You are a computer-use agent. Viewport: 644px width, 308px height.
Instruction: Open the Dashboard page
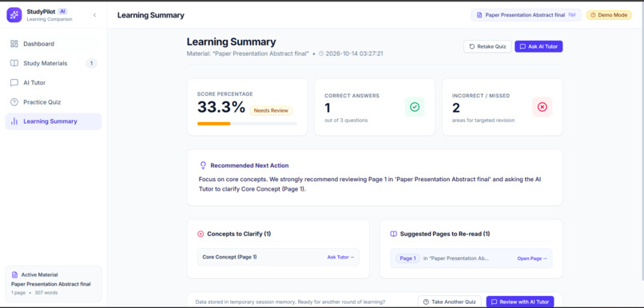[54, 44]
